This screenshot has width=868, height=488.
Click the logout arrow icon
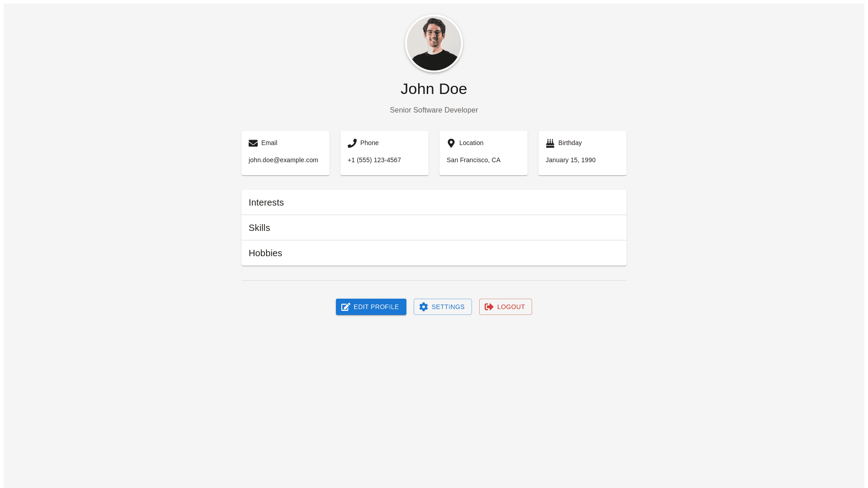click(489, 307)
